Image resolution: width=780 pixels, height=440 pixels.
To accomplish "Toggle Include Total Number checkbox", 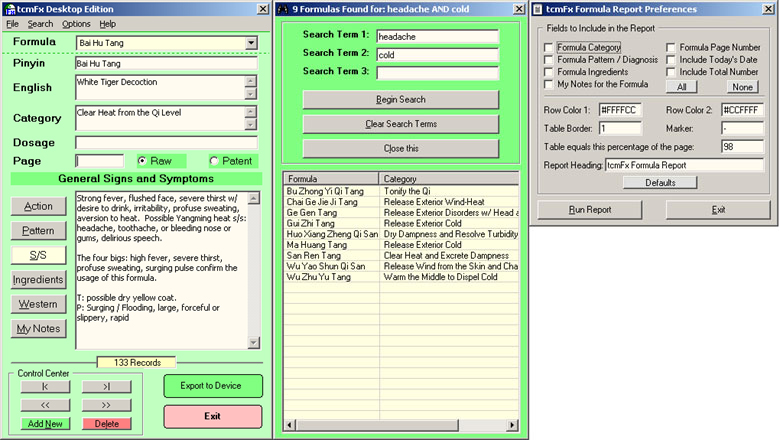I will (671, 72).
